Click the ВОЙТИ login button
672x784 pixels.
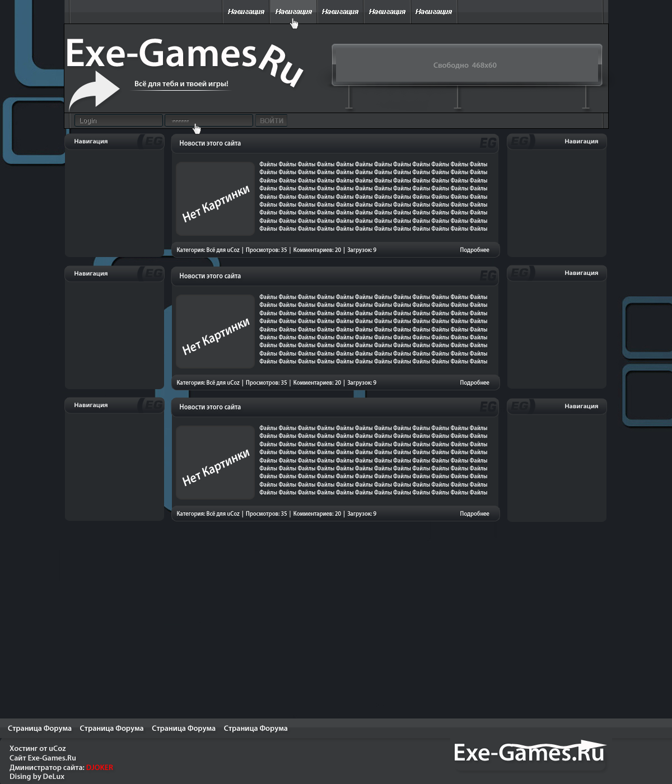click(271, 120)
